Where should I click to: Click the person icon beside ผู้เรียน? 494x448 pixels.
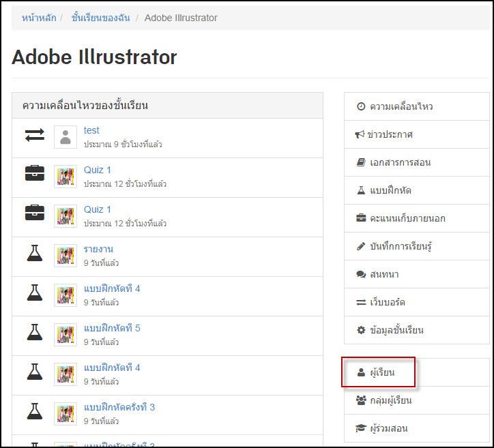[361, 372]
